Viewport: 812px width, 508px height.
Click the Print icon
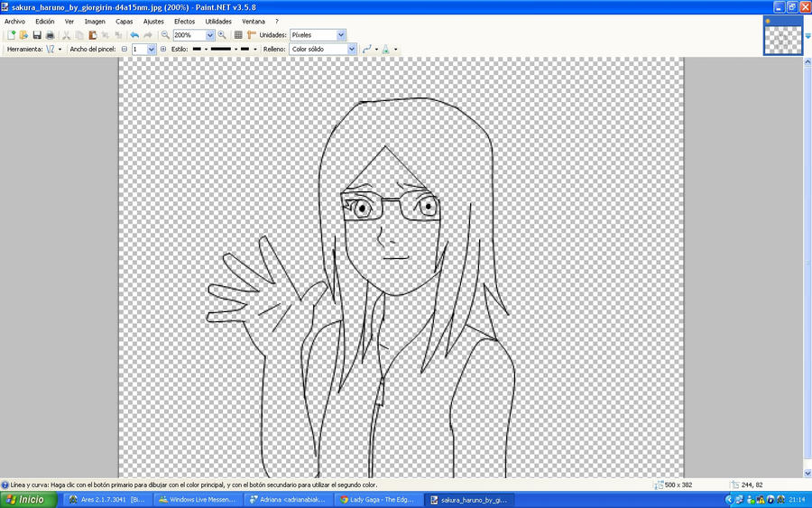50,35
